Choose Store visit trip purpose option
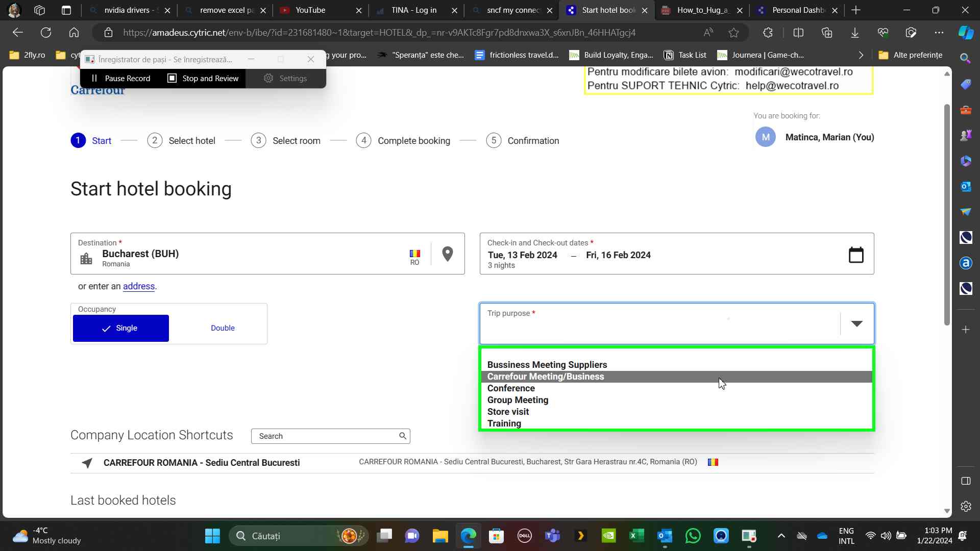The image size is (980, 551). point(508,412)
